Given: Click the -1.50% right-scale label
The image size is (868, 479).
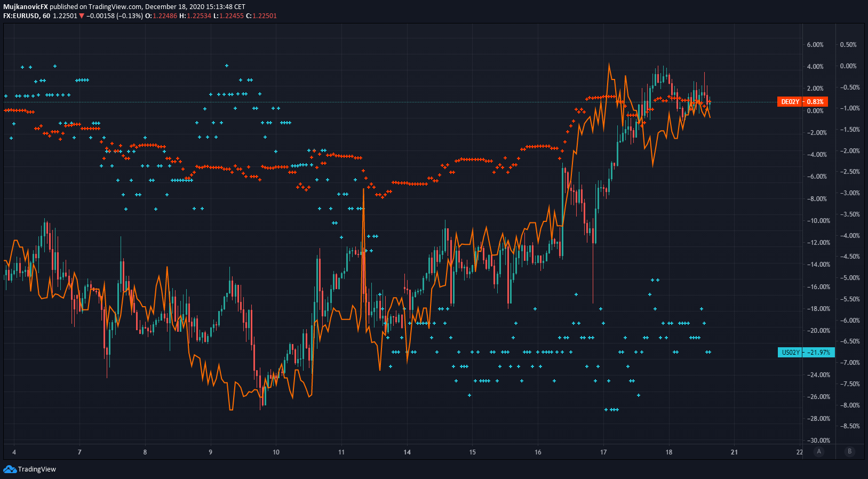Looking at the screenshot, I should click(849, 130).
